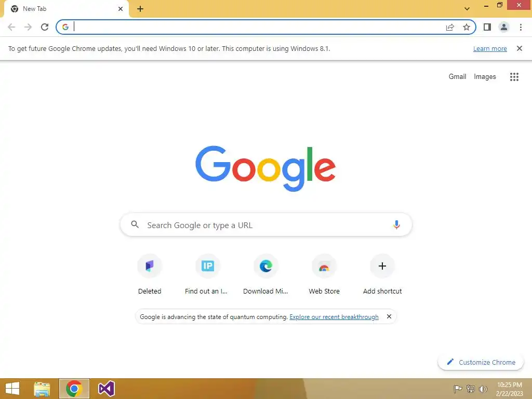Viewport: 532px width, 399px height.
Task: Close the New Tab tab
Action: (121, 9)
